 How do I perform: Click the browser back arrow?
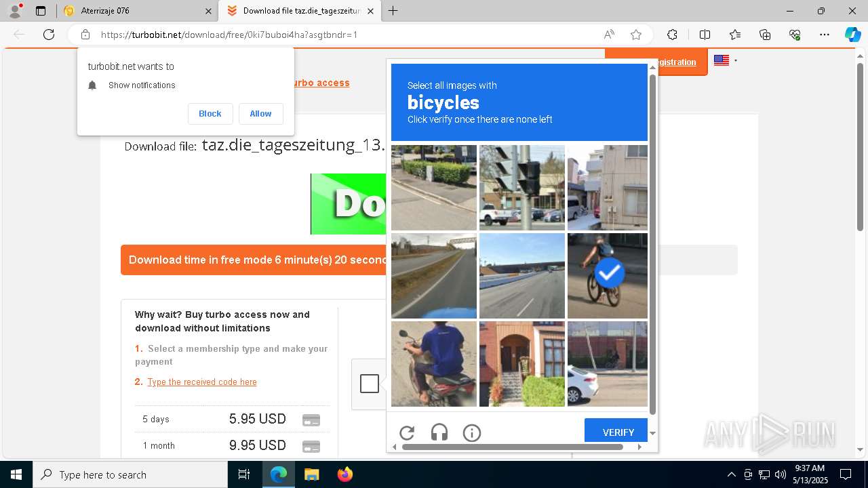point(19,35)
